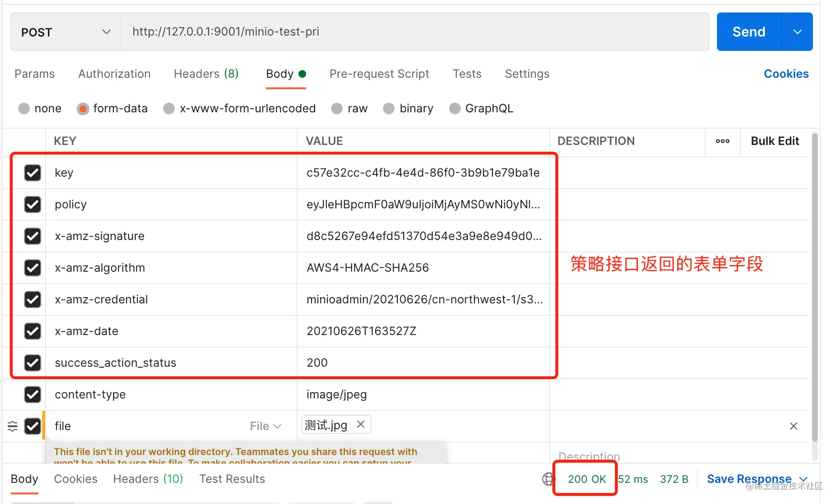The height and width of the screenshot is (504, 836).
Task: Uncheck the policy row checkbox
Action: coord(33,204)
